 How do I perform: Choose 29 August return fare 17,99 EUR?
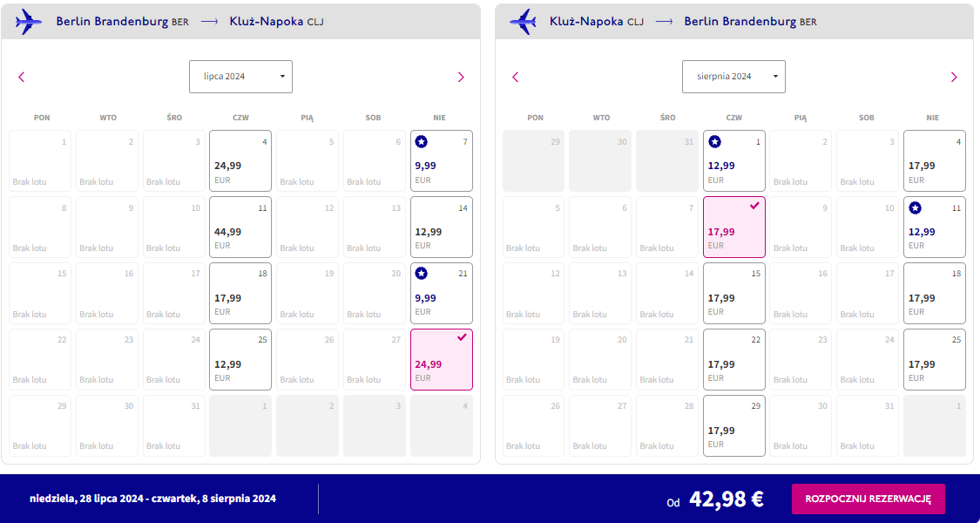(x=734, y=425)
